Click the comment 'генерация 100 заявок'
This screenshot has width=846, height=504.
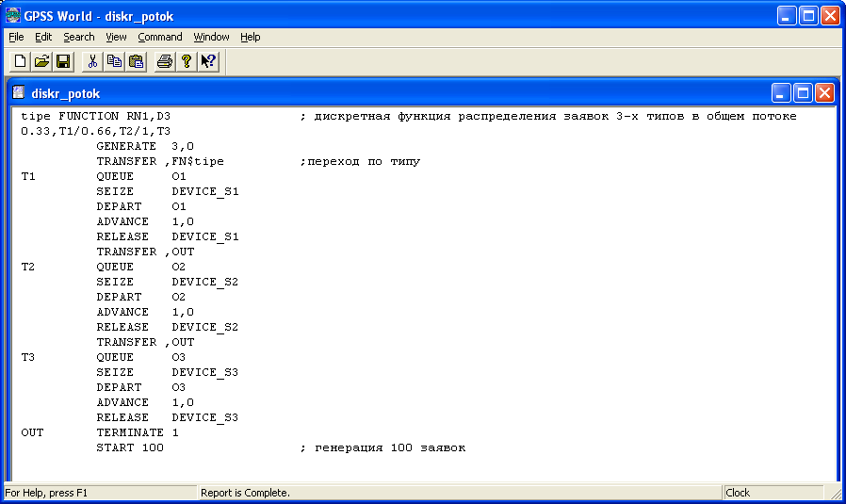click(390, 447)
